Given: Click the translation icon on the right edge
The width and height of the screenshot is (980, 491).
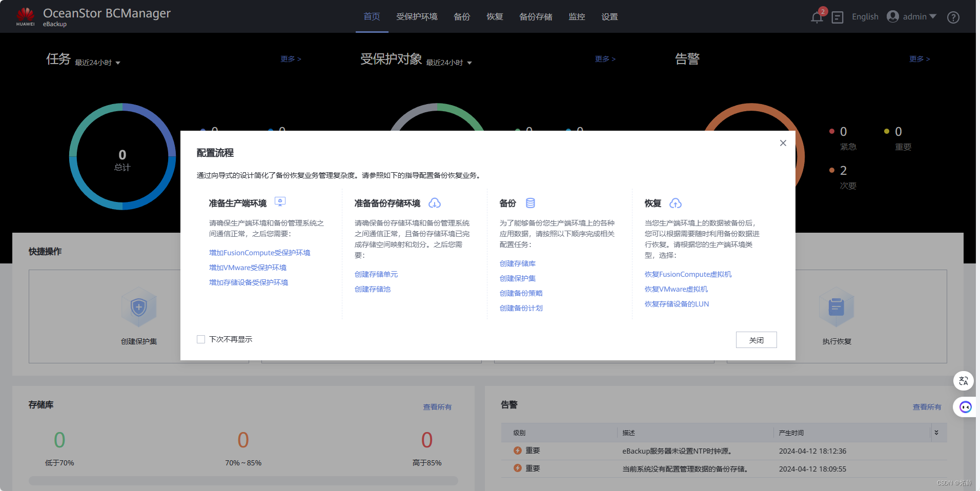Looking at the screenshot, I should tap(964, 381).
